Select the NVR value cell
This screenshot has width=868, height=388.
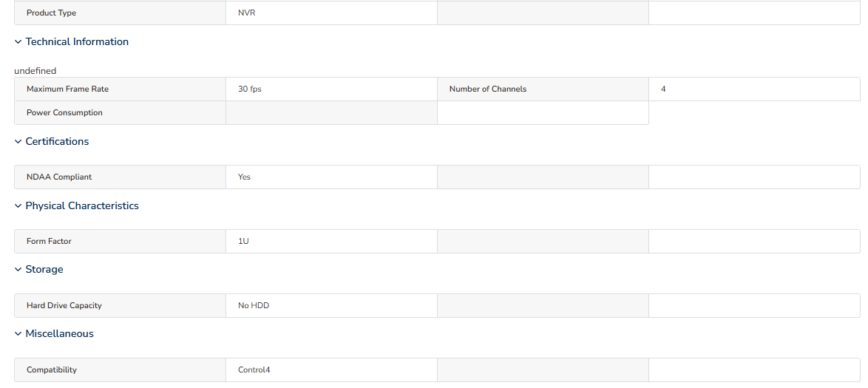pyautogui.click(x=331, y=13)
